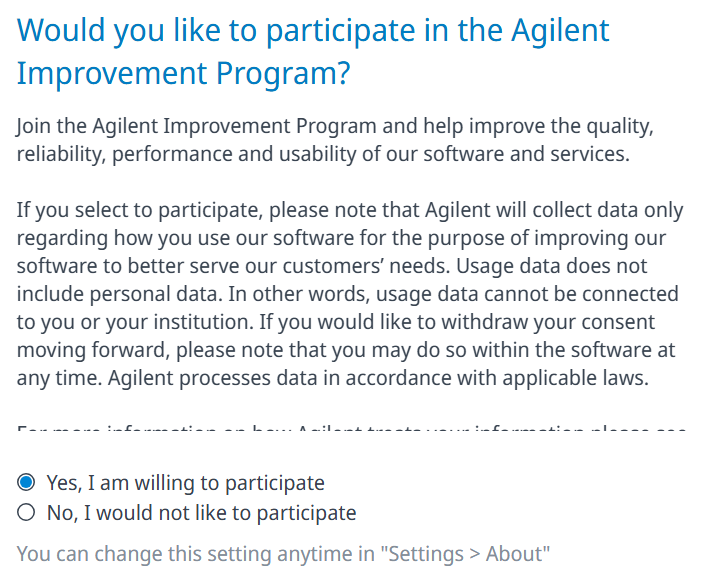Click the "Improvement Program?" heading line
The width and height of the screenshot is (710, 575).
[184, 75]
